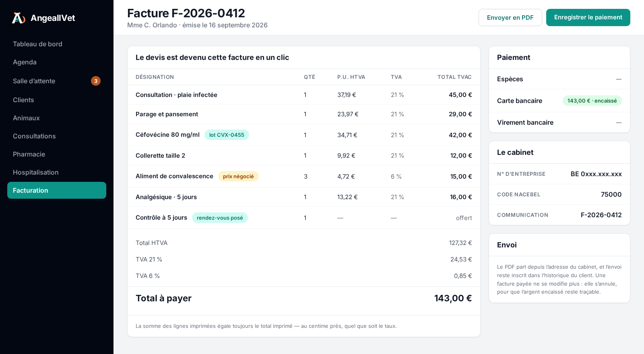Open Tableau de bord in the sidebar

(x=57, y=44)
